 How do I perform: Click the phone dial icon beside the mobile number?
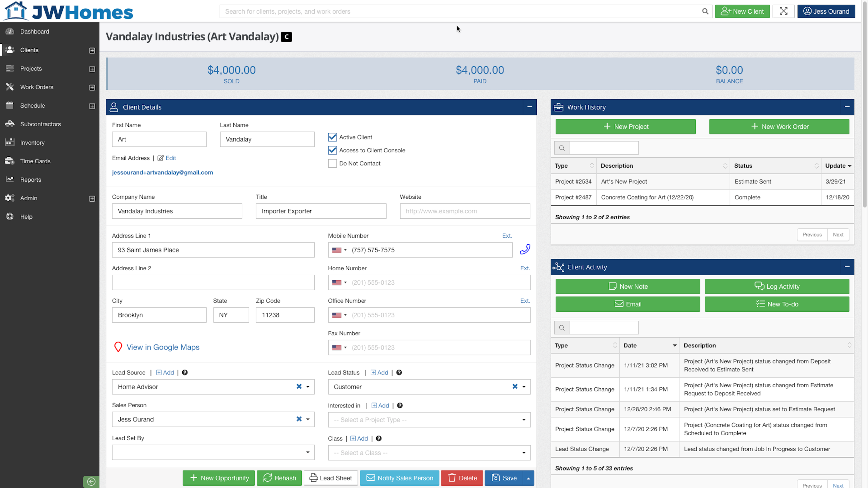click(525, 249)
